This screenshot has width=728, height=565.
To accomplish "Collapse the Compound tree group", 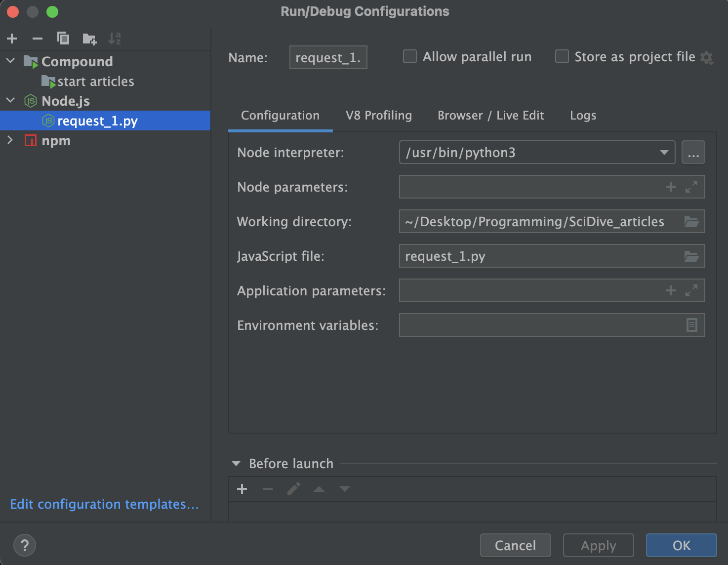I will tap(10, 61).
